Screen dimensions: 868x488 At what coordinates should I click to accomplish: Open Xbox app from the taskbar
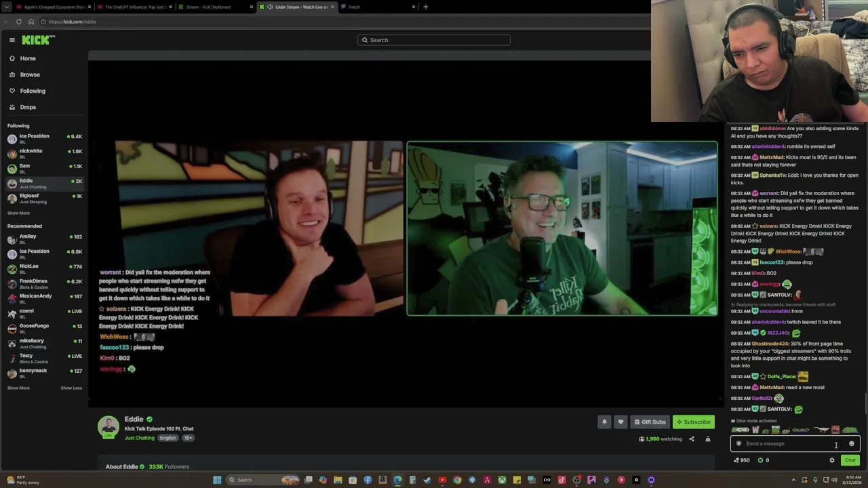tap(502, 480)
